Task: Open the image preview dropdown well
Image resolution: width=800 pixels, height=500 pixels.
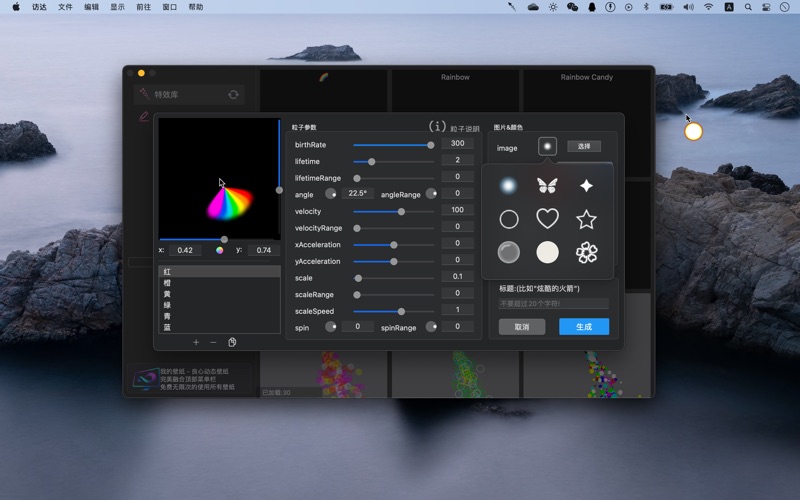Action: pos(547,146)
